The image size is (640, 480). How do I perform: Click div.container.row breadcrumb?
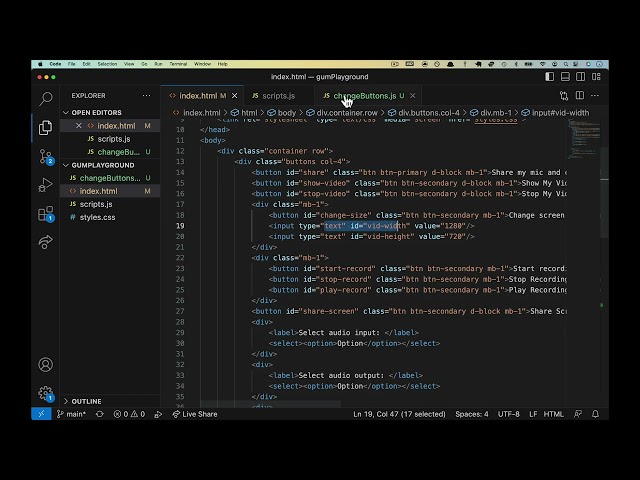342,113
